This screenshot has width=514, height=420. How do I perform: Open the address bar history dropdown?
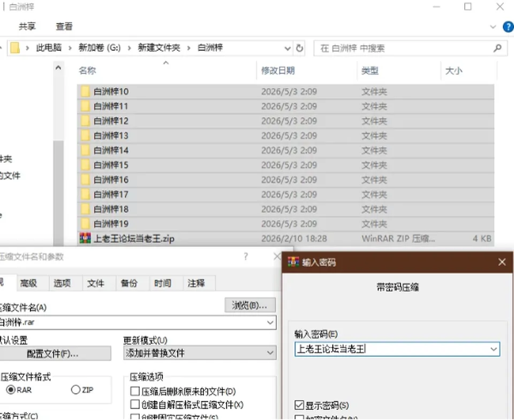[288, 49]
